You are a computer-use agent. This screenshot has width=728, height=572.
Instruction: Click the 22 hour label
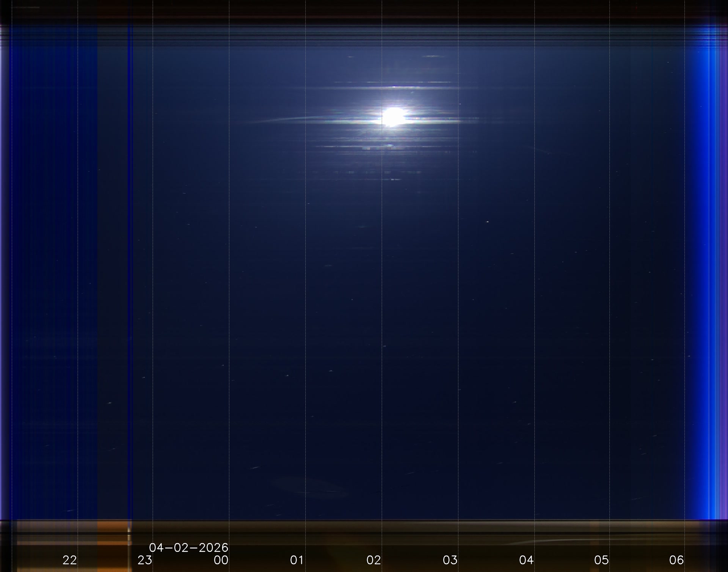pos(69,560)
